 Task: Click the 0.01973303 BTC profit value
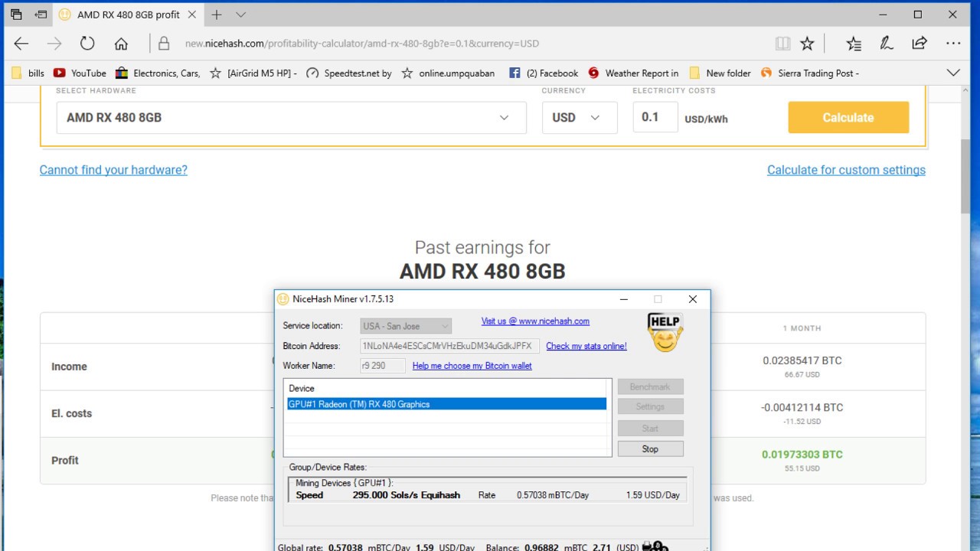[x=802, y=454]
